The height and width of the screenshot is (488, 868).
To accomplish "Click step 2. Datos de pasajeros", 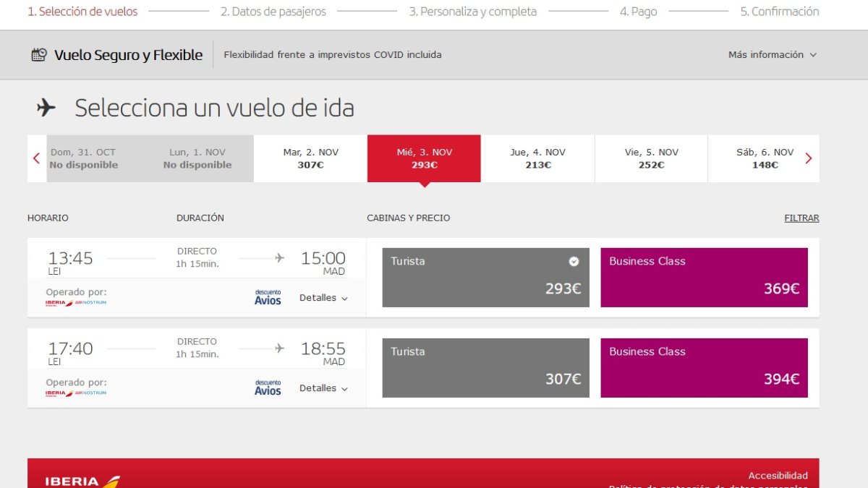I will click(273, 12).
